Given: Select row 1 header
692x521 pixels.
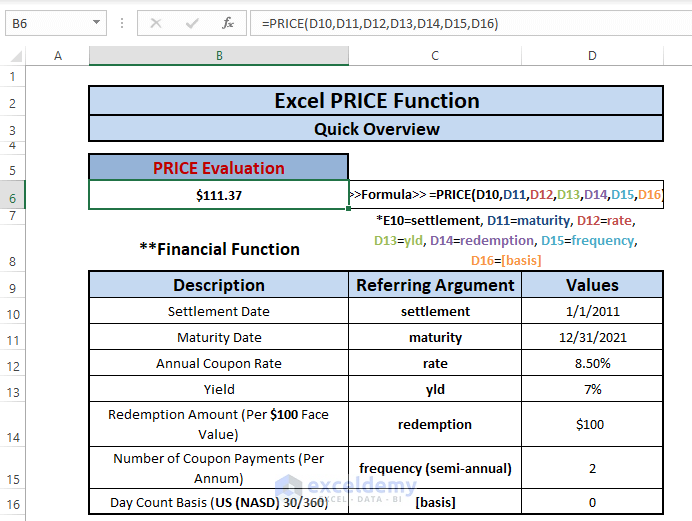Looking at the screenshot, I should 12,76.
